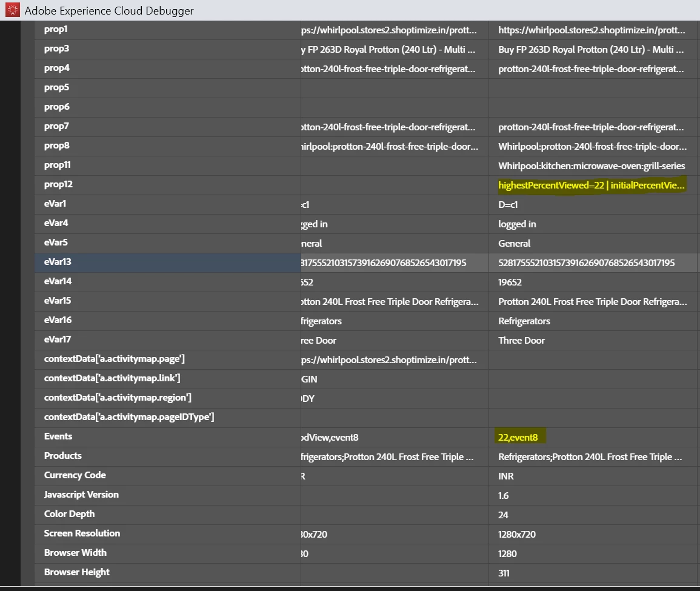Viewport: 700px width, 591px height.
Task: Click the 311 Browser Height value
Action: pos(504,573)
